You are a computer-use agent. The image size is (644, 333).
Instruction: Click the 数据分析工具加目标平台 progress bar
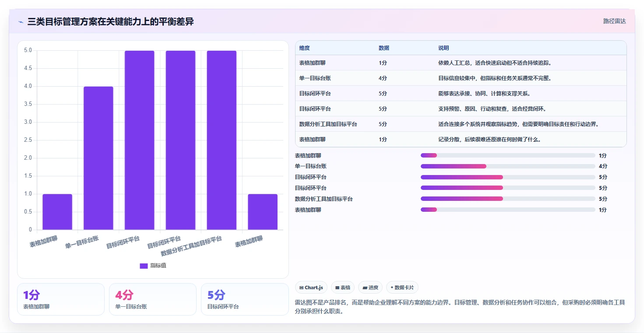point(508,199)
